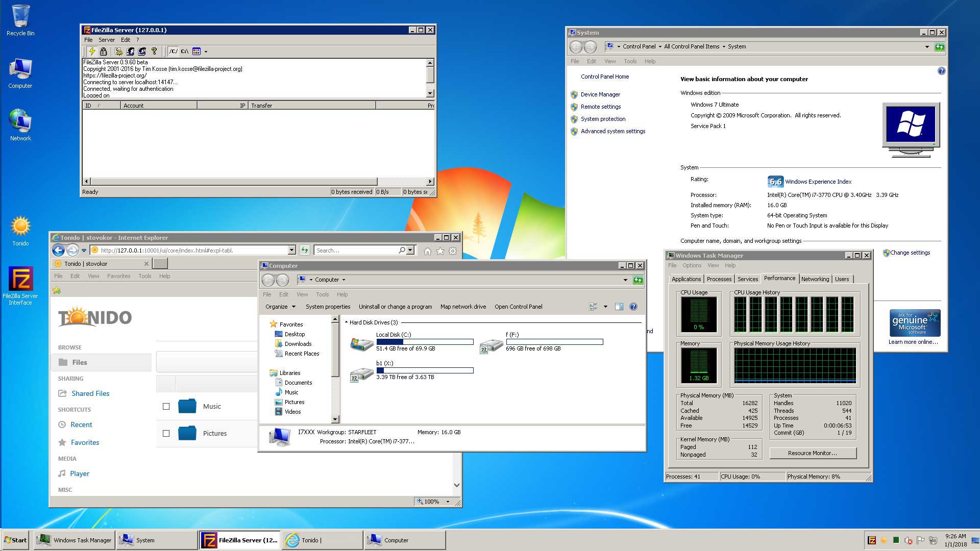
Task: Click the Internet Explorer refresh button
Action: coord(305,250)
